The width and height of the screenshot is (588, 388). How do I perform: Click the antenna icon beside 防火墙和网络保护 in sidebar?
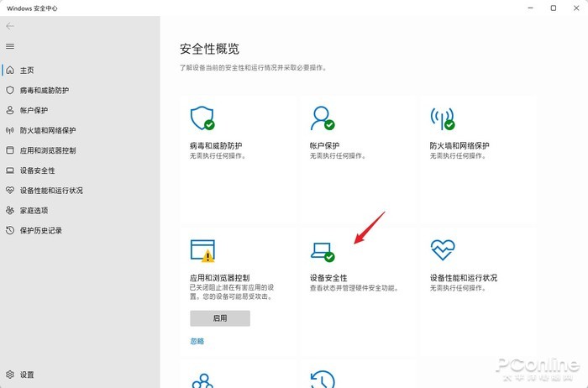coord(10,130)
